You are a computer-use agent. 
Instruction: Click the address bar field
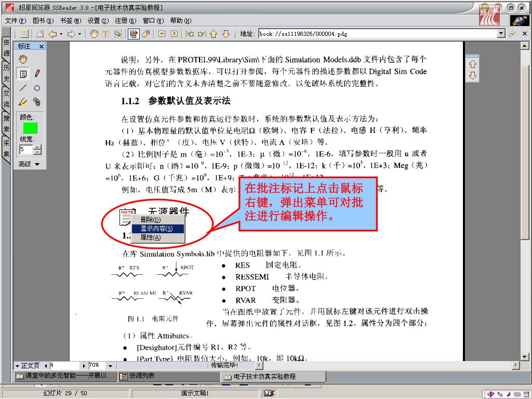tap(378, 34)
